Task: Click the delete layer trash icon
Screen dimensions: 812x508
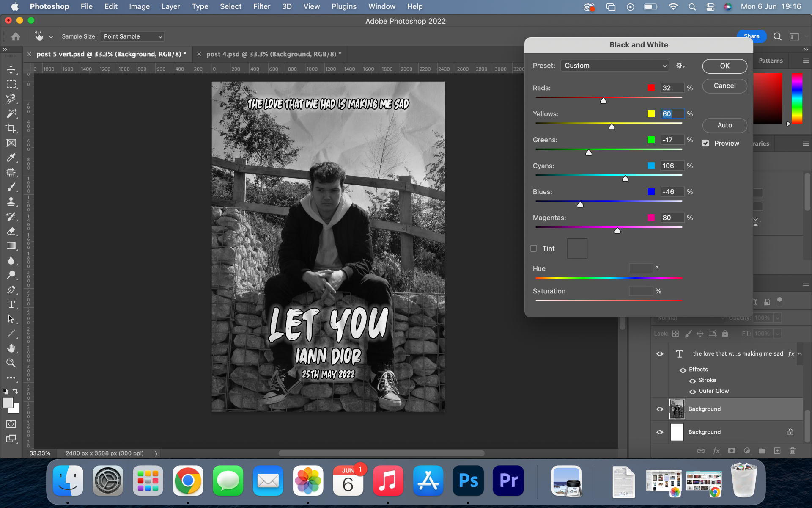Action: pyautogui.click(x=793, y=451)
